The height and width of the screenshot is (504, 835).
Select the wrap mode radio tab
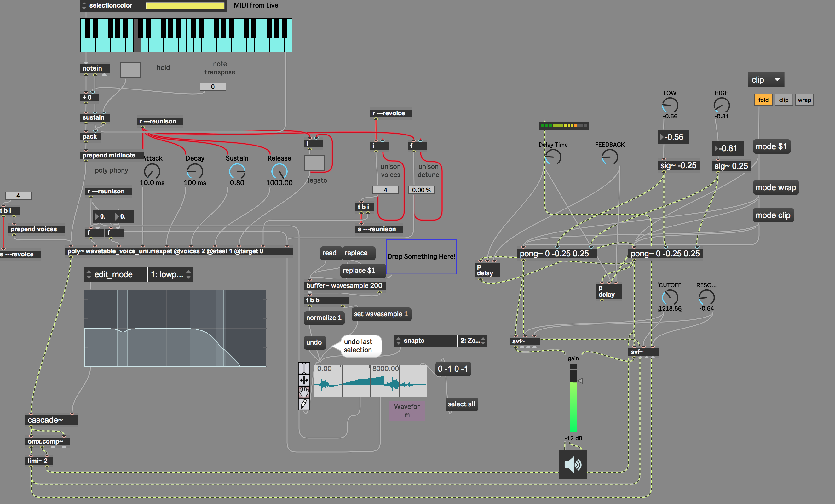(x=804, y=100)
